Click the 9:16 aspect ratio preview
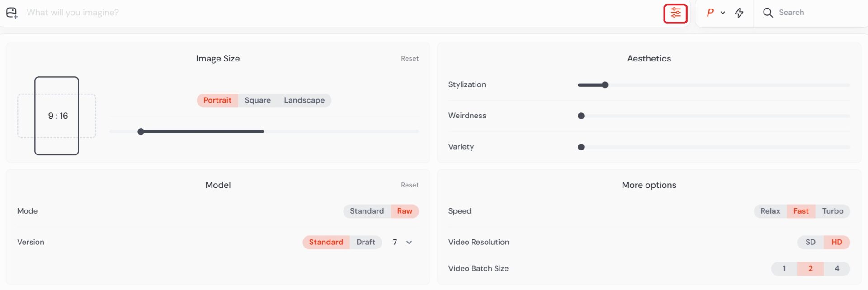 coord(57,116)
